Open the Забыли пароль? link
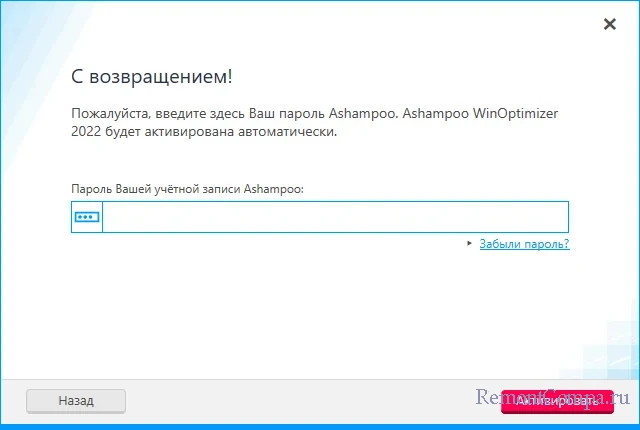 coord(524,243)
